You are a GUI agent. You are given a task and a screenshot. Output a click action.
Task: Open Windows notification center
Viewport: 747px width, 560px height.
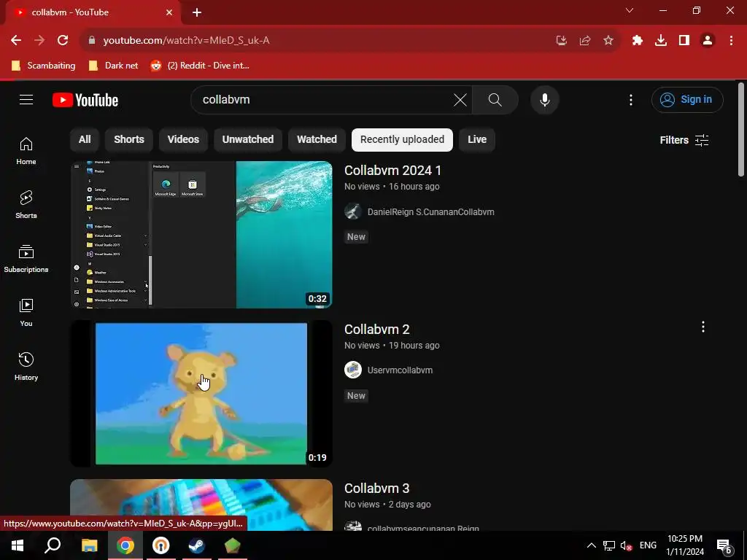point(724,545)
